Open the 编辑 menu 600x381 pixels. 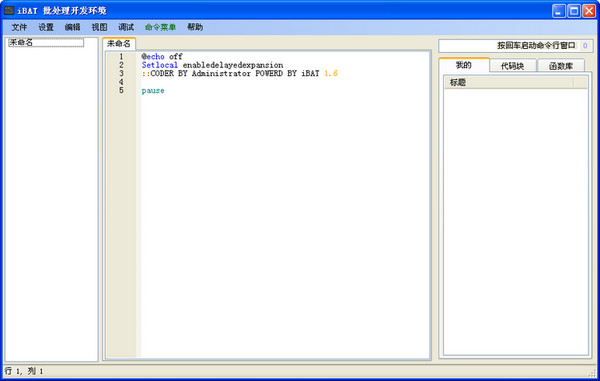73,27
